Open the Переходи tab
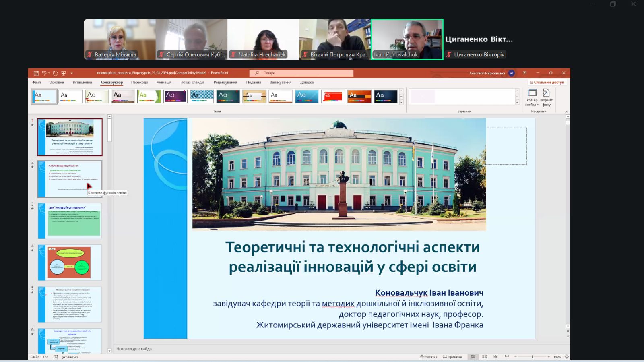This screenshot has height=362, width=644. 139,82
